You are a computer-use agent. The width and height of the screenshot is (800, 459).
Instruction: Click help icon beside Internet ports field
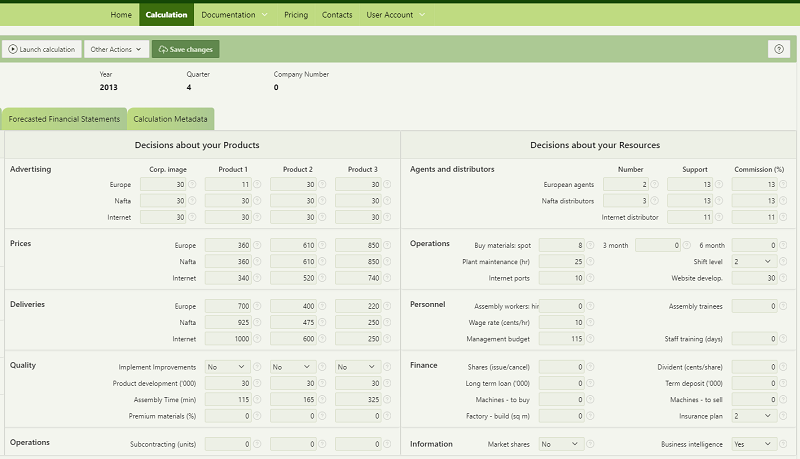click(x=590, y=277)
